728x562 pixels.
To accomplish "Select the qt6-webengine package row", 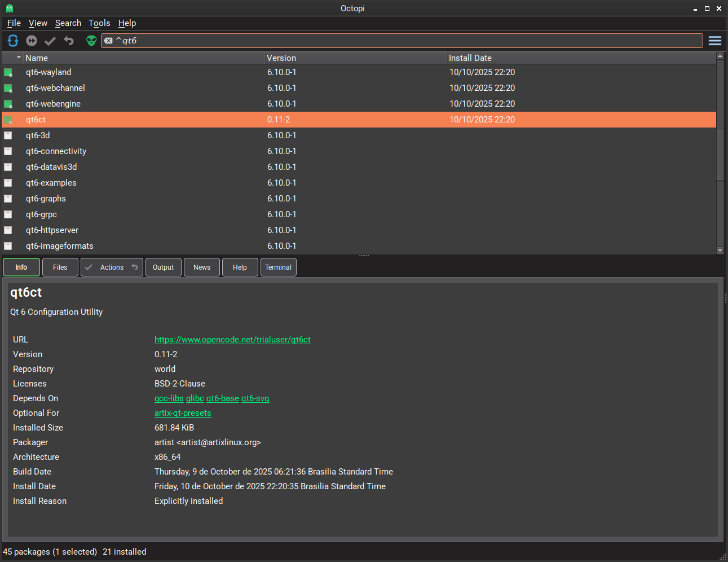I will coord(359,104).
